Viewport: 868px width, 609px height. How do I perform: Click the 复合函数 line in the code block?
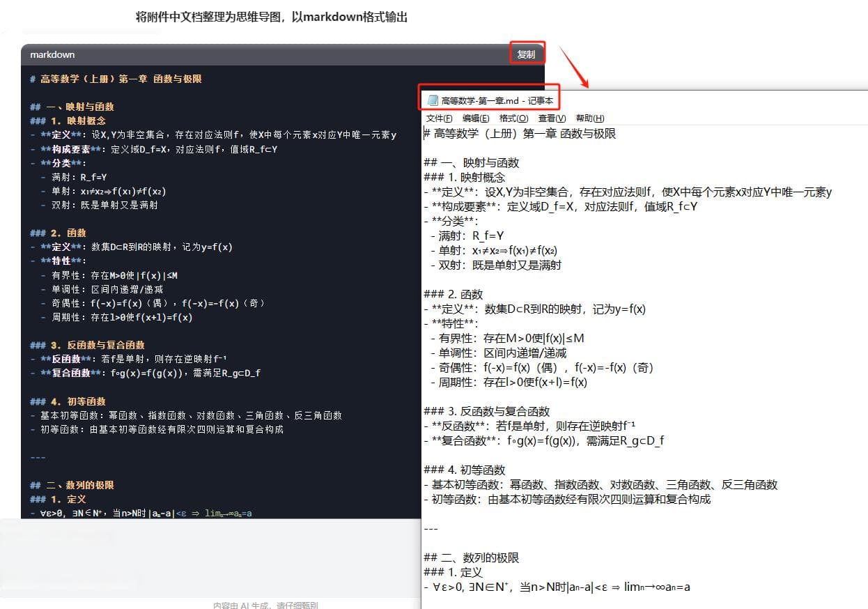[146, 373]
